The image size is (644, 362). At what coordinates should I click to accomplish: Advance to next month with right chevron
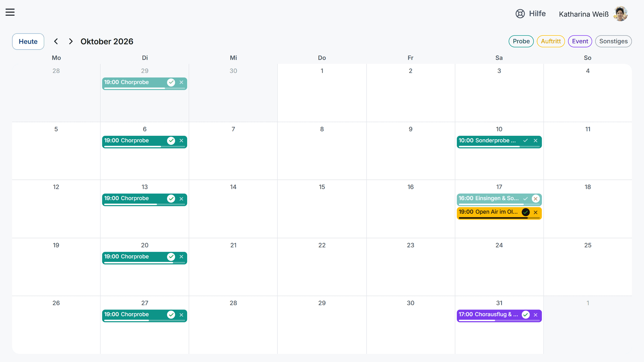(x=71, y=41)
